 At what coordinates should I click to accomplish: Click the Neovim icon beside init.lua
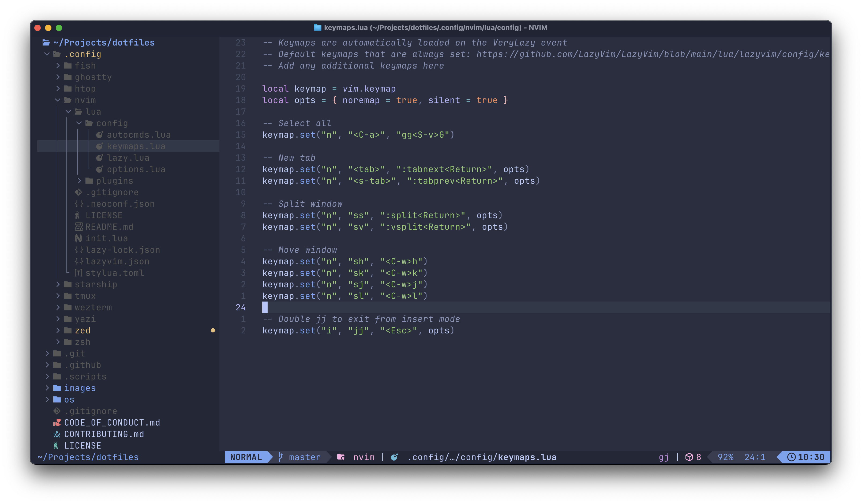(78, 238)
